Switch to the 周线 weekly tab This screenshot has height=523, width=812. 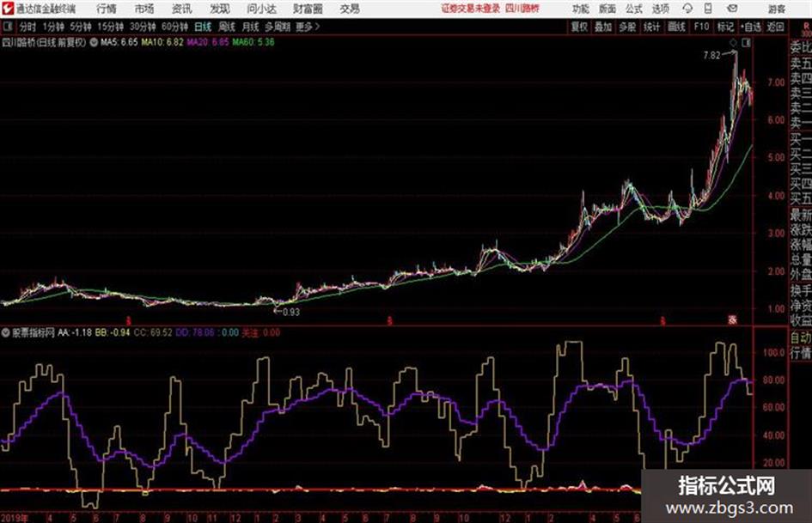point(227,27)
